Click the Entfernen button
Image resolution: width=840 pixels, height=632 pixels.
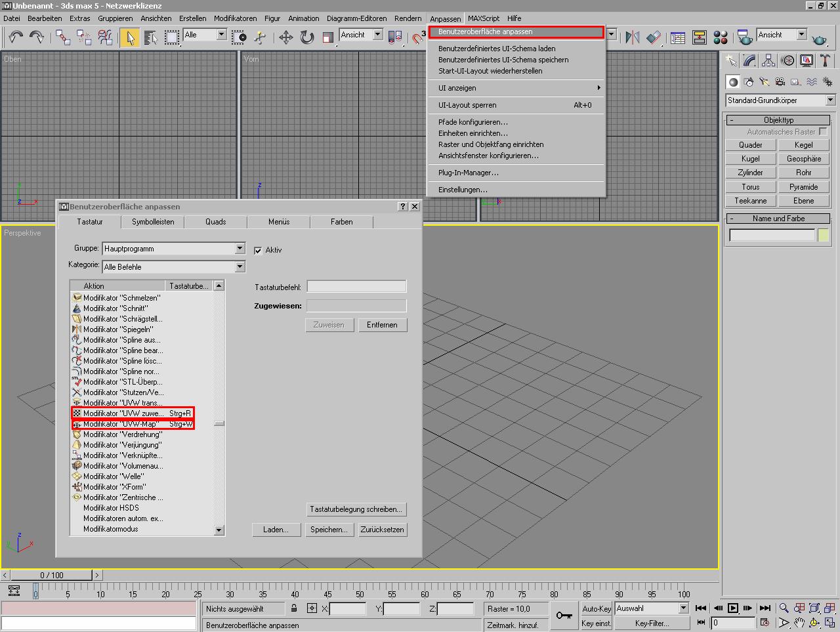tap(383, 325)
